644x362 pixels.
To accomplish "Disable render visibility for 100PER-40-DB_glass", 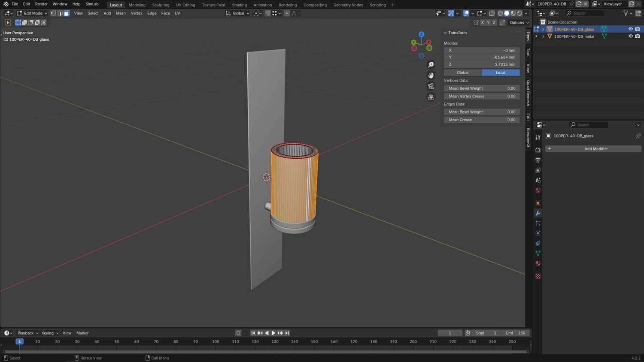I will point(638,29).
